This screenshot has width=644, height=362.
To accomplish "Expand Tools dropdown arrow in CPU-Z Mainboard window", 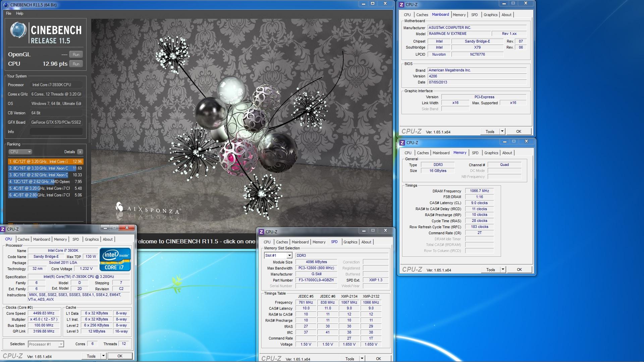I will (502, 132).
